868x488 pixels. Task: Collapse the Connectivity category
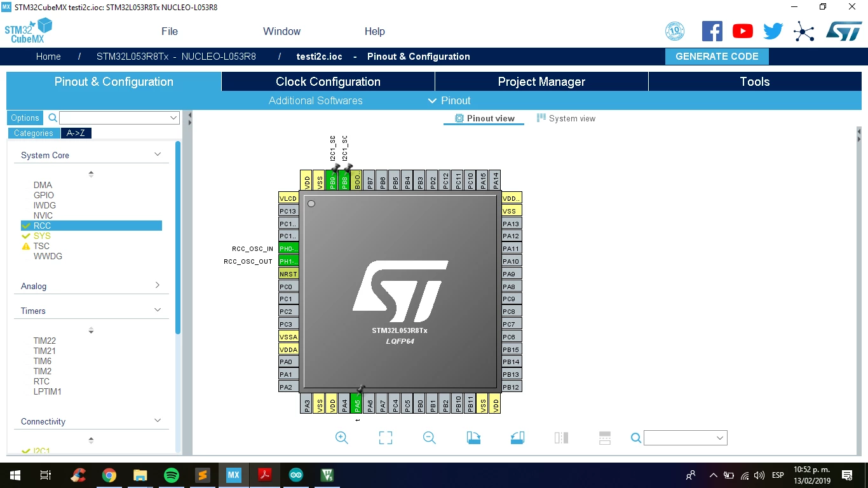158,421
